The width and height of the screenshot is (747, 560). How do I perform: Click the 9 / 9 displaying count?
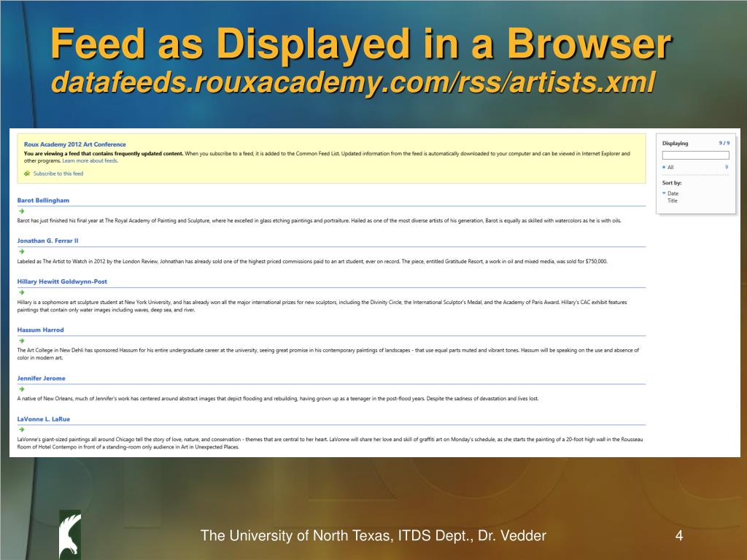[x=724, y=143]
